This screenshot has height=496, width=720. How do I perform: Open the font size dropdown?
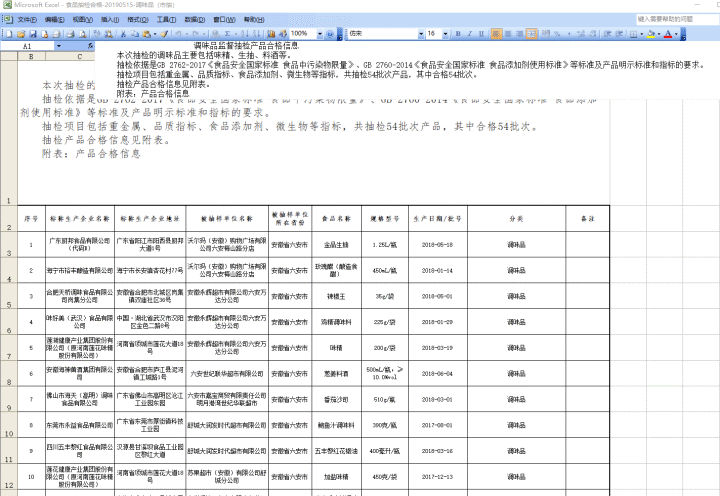pyautogui.click(x=445, y=34)
